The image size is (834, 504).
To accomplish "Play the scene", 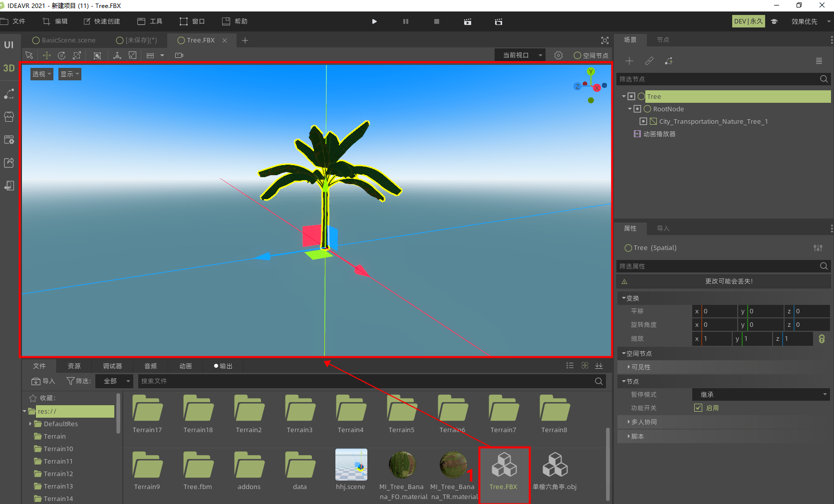I will coord(374,21).
